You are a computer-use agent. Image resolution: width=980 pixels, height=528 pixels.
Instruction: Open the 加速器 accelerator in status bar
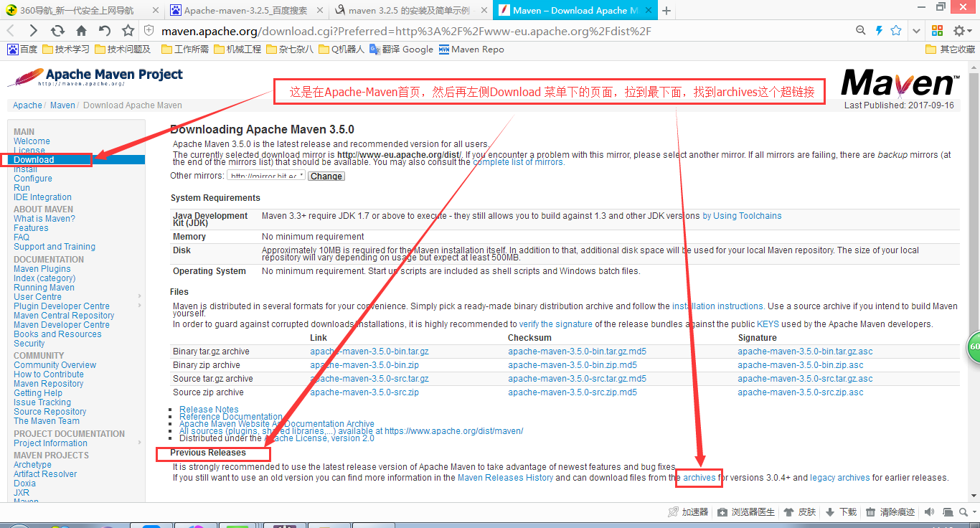pyautogui.click(x=688, y=512)
